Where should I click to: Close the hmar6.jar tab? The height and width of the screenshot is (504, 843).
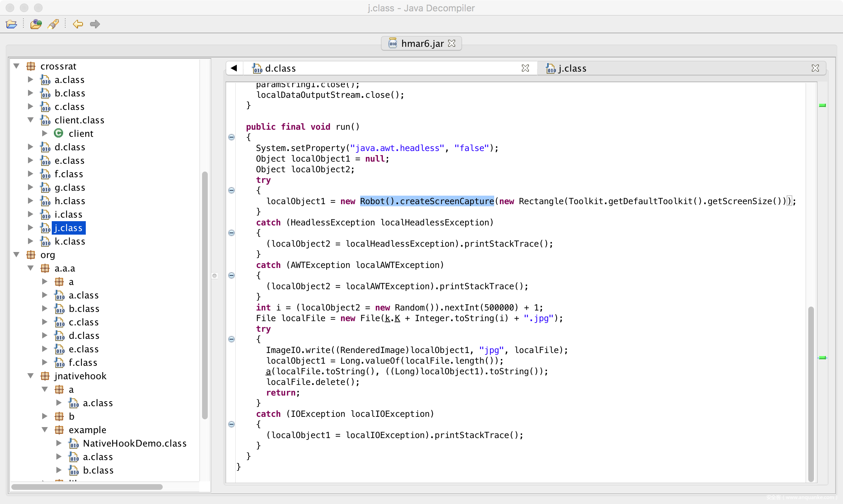[452, 43]
